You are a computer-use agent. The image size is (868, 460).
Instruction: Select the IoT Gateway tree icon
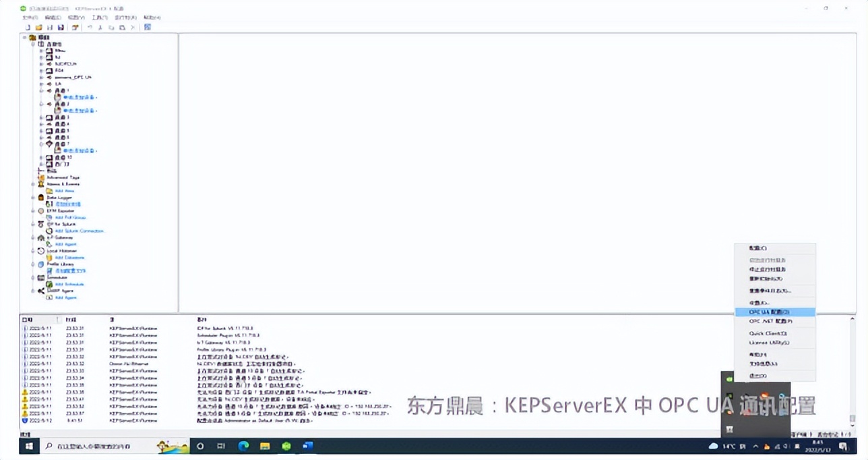[41, 237]
